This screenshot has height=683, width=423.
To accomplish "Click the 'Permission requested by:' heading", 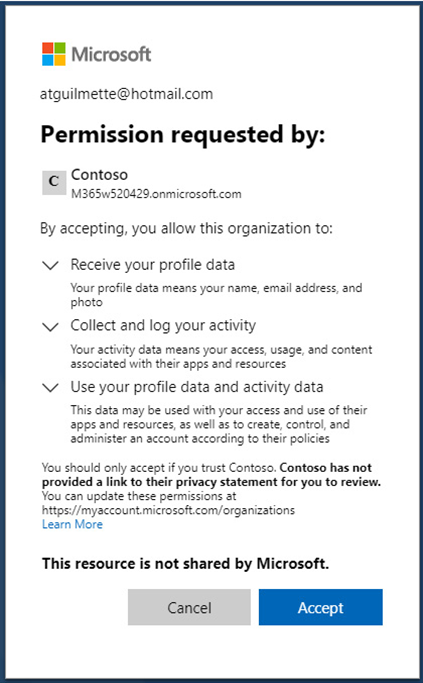I will click(183, 134).
